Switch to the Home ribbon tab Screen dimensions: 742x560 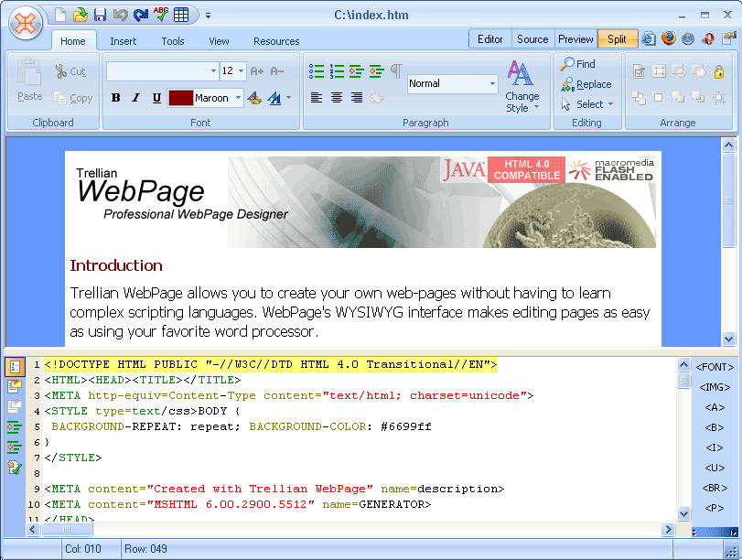click(73, 41)
